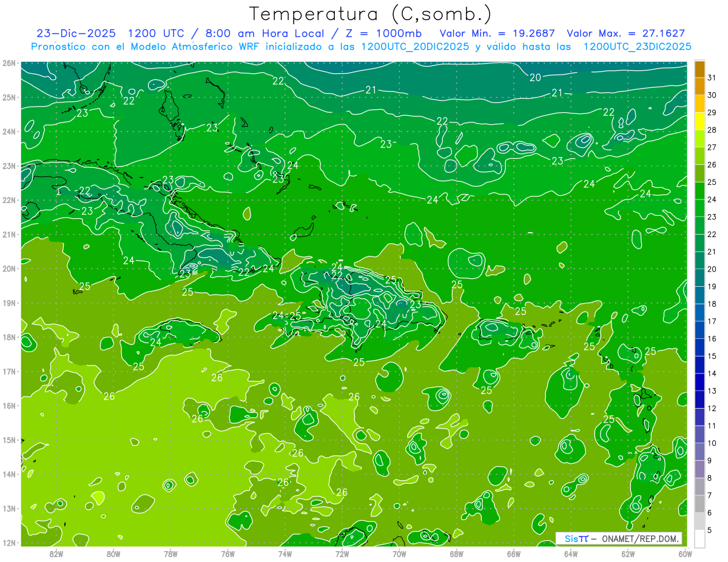Click the "Temperatura (C,somb.)" chart title
The height and width of the screenshot is (562, 728).
(x=371, y=13)
